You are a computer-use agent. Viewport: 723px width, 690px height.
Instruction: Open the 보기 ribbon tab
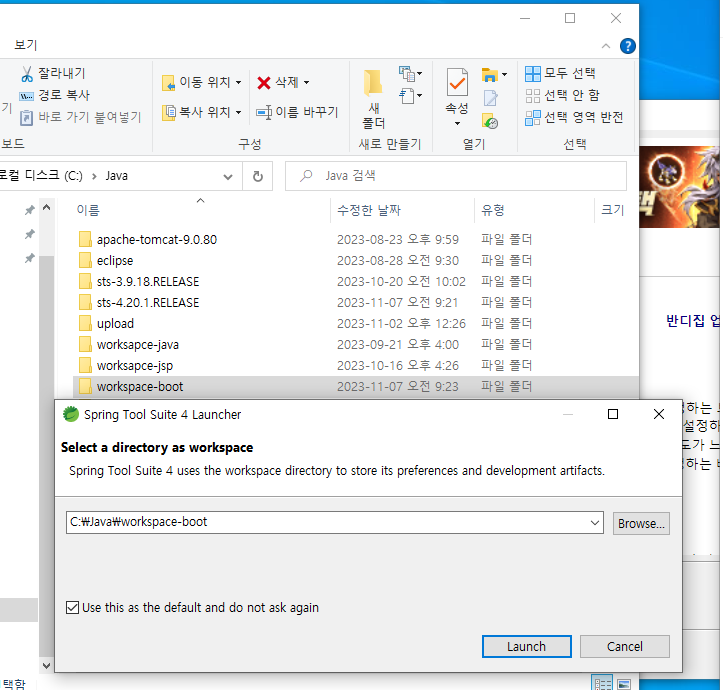25,45
